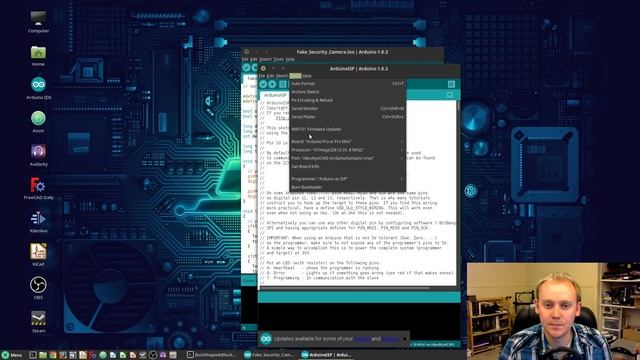
Task: Click the boards link in updates notification
Action: (362, 339)
